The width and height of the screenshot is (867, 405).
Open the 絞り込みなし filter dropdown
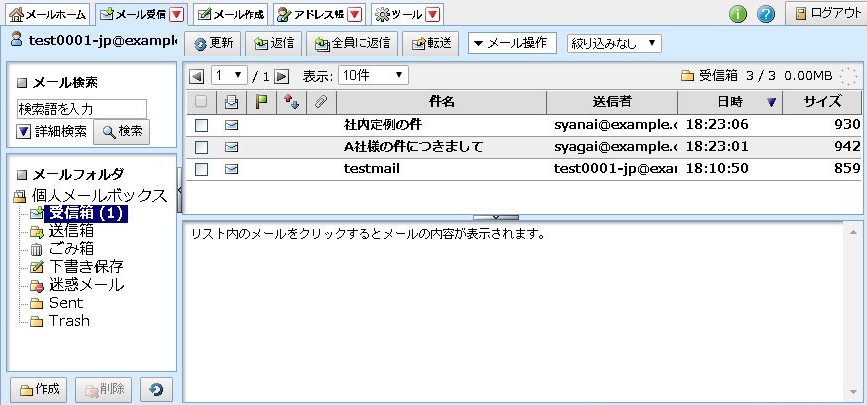614,43
